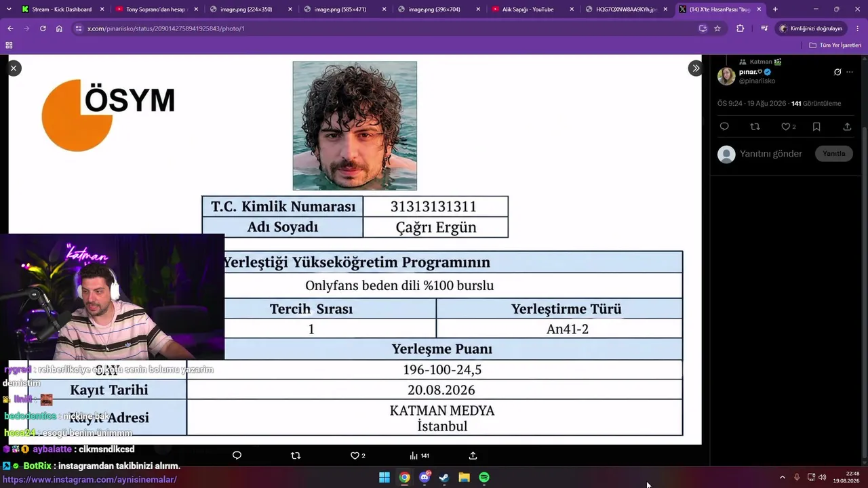Bookmark this page with the star
This screenshot has width=868, height=488.
(717, 28)
